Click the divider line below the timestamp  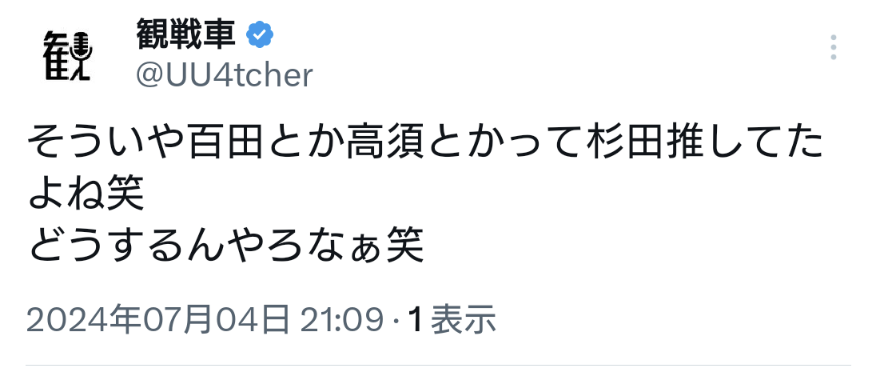click(x=438, y=365)
